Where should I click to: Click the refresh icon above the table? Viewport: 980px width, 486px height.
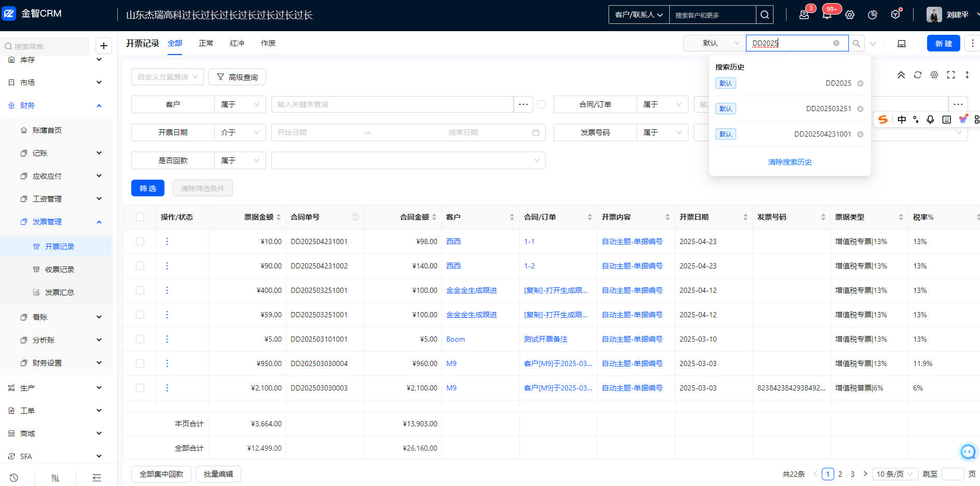pyautogui.click(x=918, y=75)
